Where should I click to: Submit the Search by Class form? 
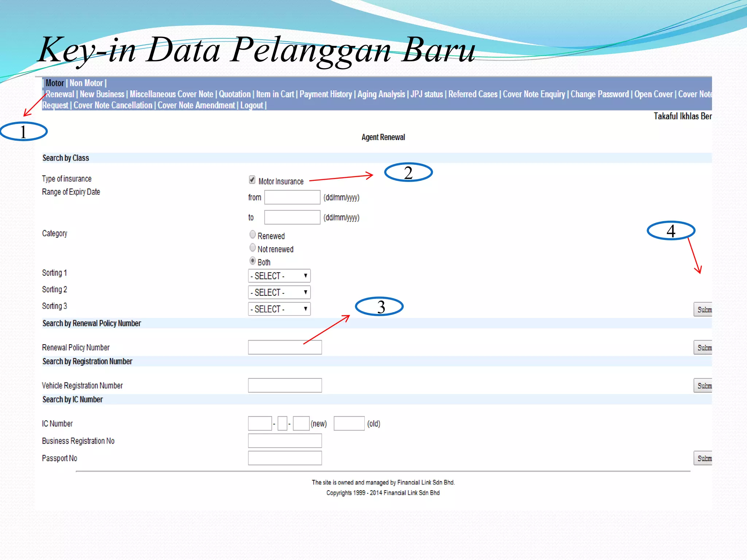pyautogui.click(x=703, y=310)
